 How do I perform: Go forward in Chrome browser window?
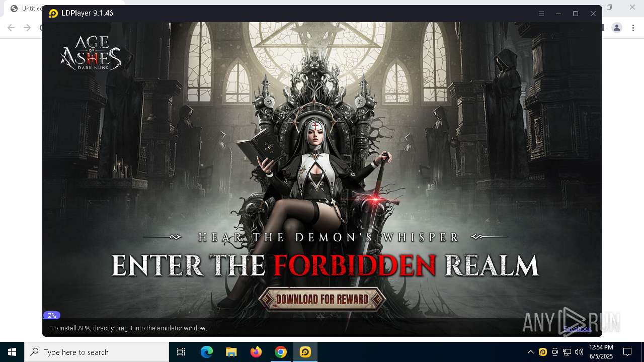(28, 28)
